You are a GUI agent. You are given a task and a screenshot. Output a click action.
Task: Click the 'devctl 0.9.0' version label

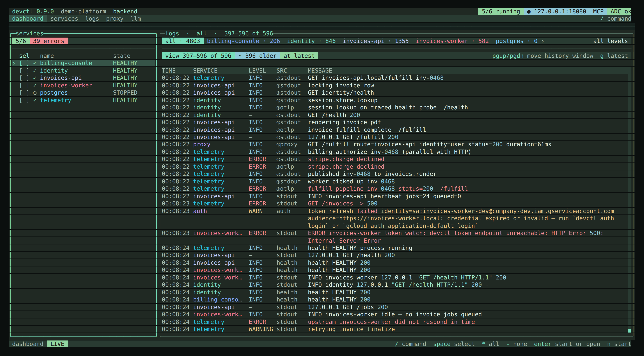coord(33,12)
